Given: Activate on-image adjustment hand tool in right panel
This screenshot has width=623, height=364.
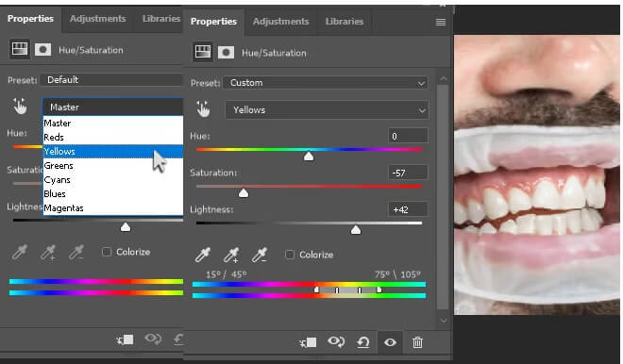Looking at the screenshot, I should coord(203,109).
